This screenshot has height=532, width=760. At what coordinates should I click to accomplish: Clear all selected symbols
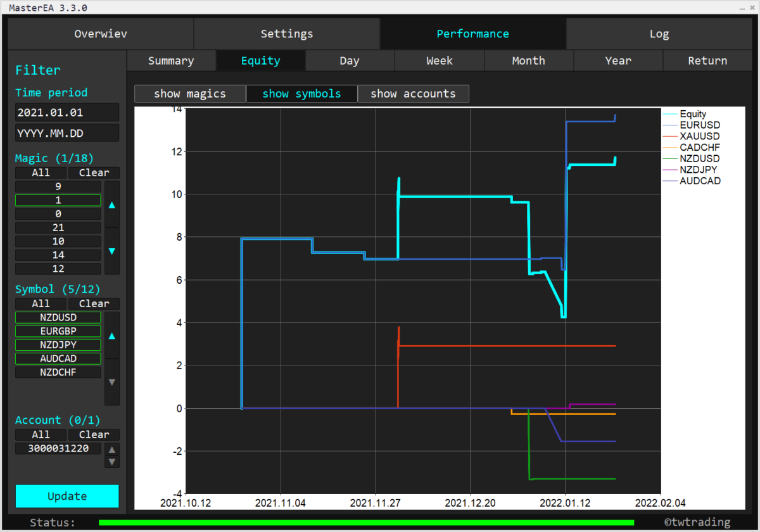coord(94,303)
